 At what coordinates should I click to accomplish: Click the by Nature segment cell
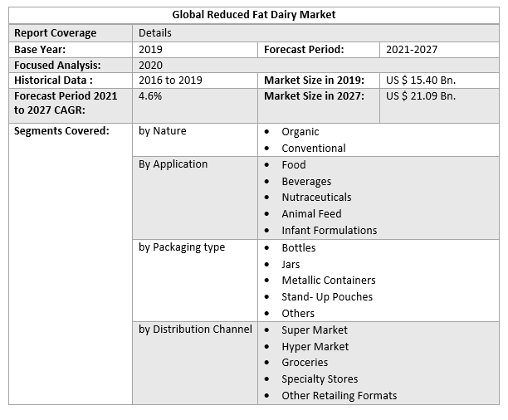coord(163,131)
